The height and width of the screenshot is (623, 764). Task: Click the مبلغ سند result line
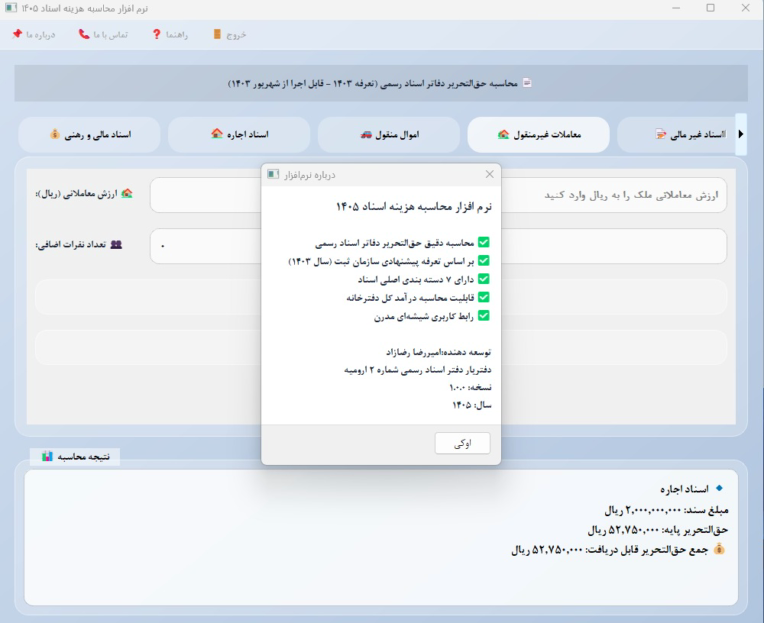click(x=666, y=510)
